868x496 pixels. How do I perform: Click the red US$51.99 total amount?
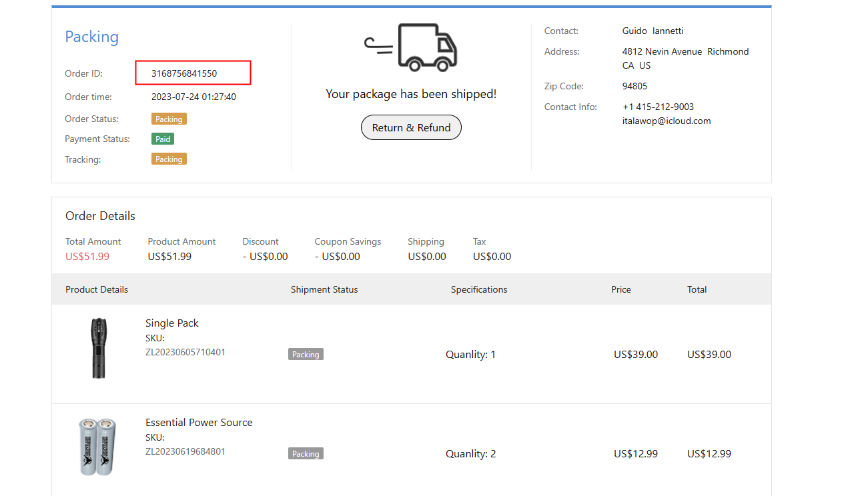(x=87, y=257)
